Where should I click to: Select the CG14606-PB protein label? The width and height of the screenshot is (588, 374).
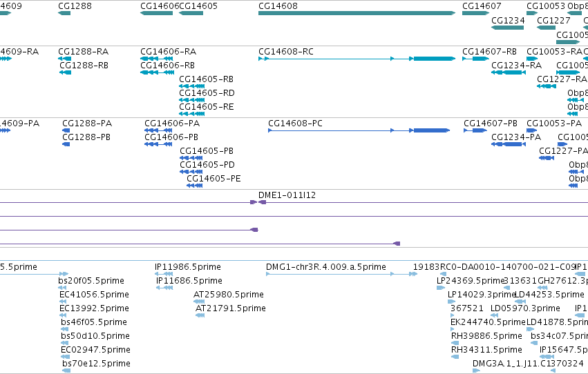point(171,137)
